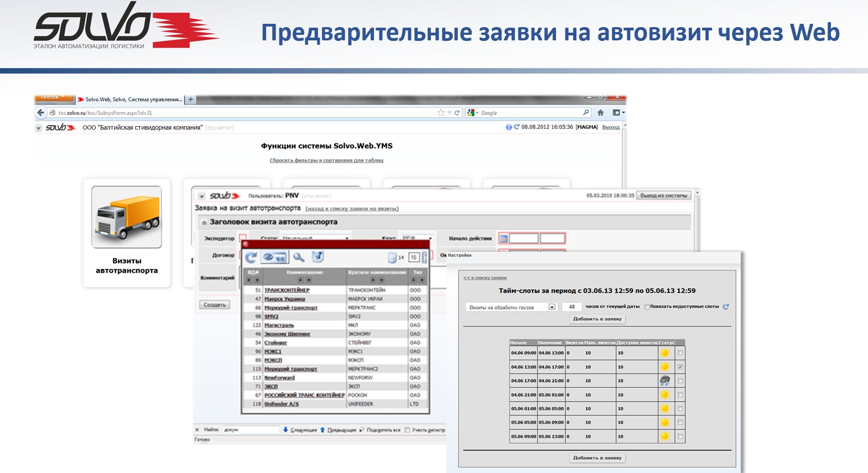
Task: Click upper Добавить в заявку button
Action: click(x=597, y=319)
